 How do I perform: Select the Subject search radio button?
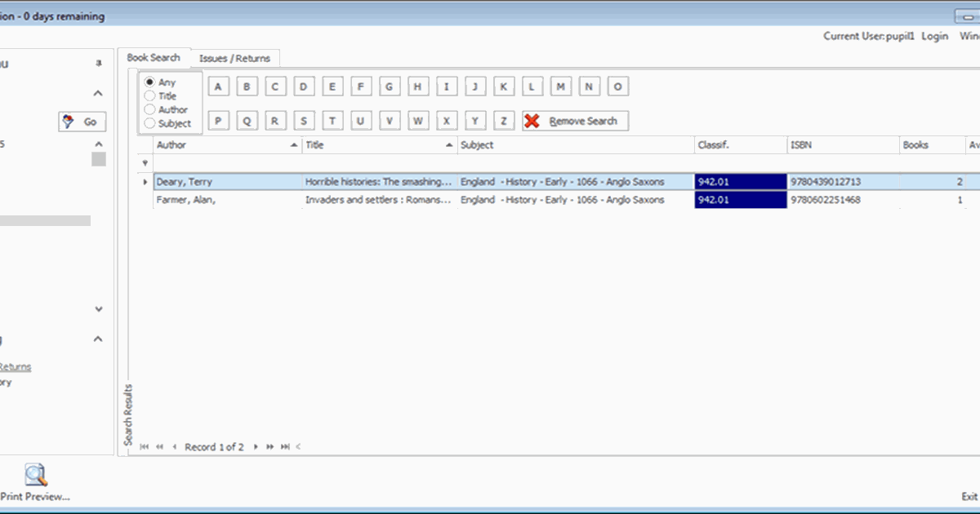pos(149,123)
